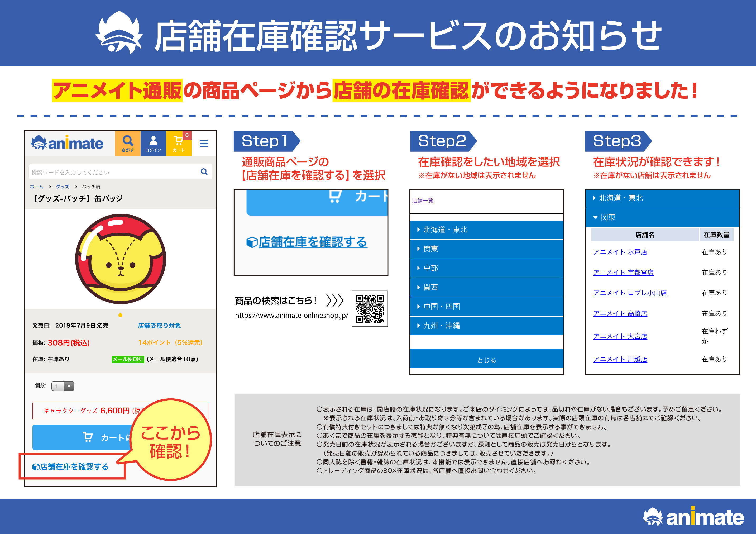Click the 2019年7月9日発売 release date text
Viewport: 756px width, 534px height.
click(x=82, y=326)
